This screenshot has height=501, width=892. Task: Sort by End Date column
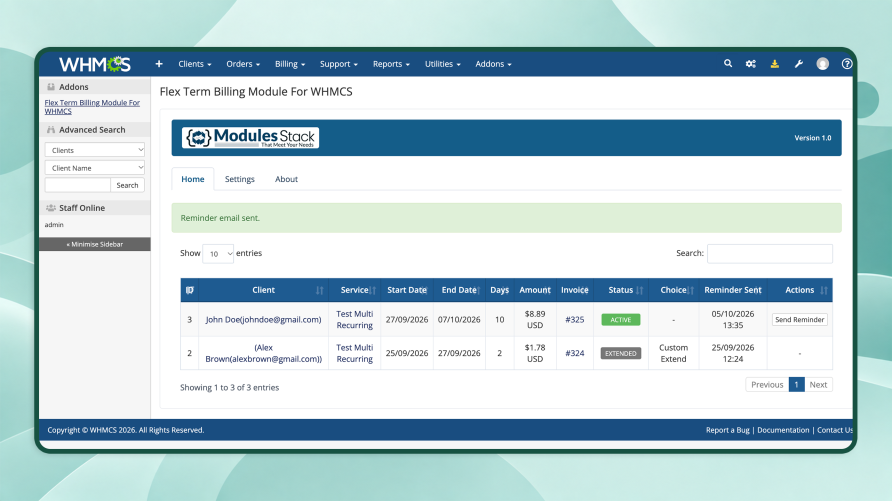(x=459, y=290)
